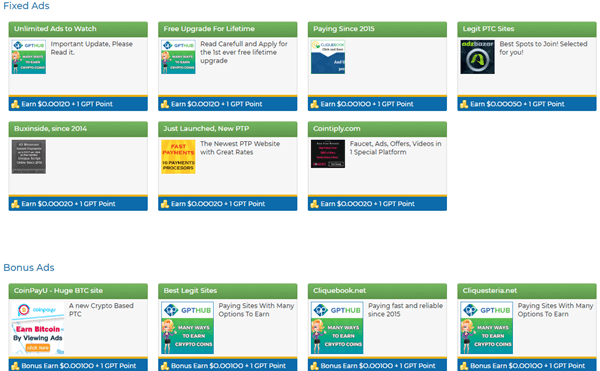Click 'Paying fast and reliable since 2015' text
The height and width of the screenshot is (371, 600).
(406, 310)
